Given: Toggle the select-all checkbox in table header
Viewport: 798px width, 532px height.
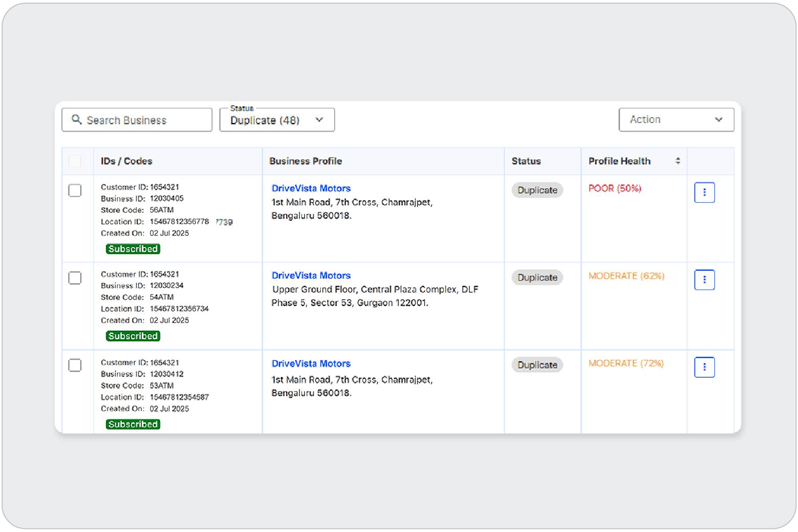Looking at the screenshot, I should tap(75, 161).
